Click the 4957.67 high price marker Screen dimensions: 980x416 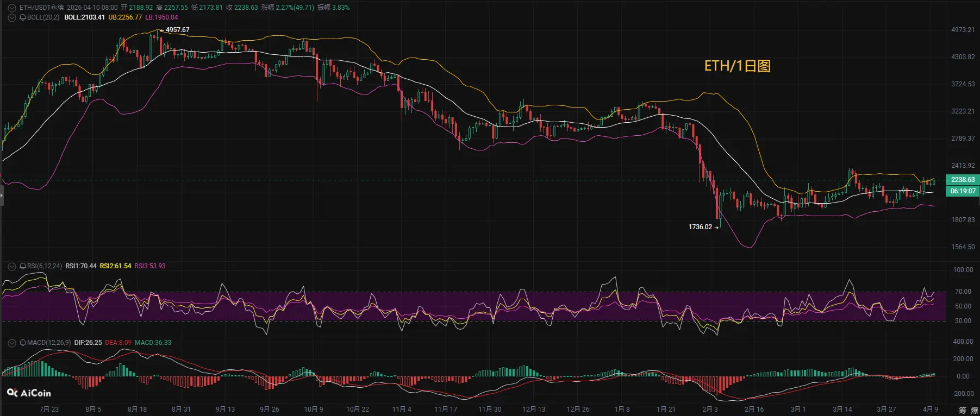coord(177,30)
